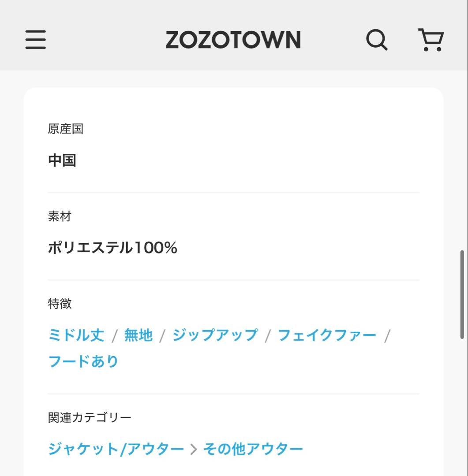This screenshot has width=468, height=476.
Task: Select the ポリエステル100% material text
Action: coord(112,248)
